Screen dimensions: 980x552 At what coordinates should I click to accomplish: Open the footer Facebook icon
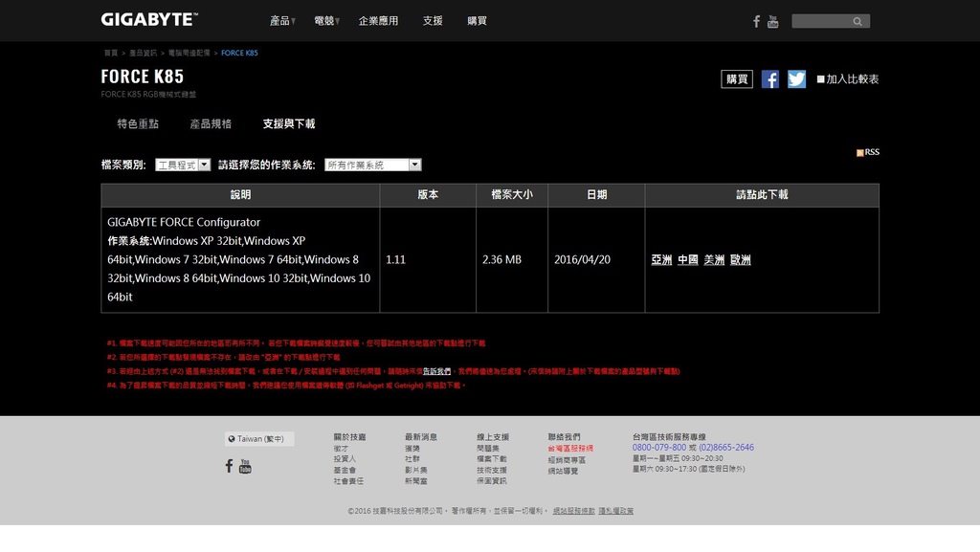(229, 466)
